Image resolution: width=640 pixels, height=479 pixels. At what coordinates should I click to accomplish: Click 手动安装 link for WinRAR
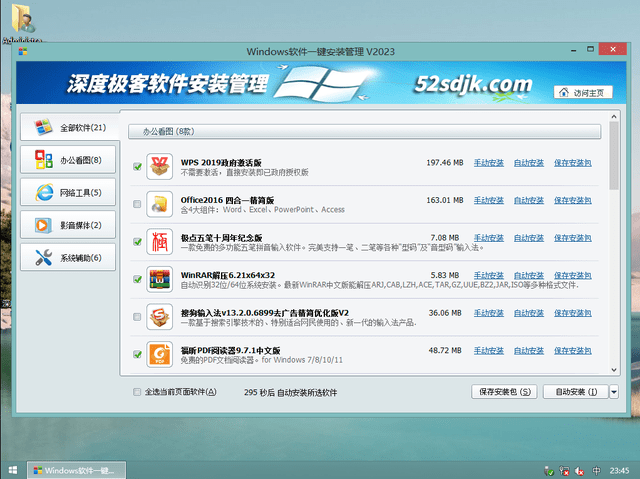(489, 275)
